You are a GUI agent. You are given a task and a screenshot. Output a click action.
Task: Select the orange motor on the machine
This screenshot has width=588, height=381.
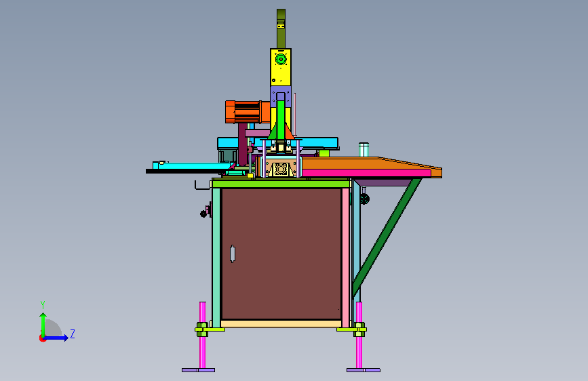[x=247, y=112]
